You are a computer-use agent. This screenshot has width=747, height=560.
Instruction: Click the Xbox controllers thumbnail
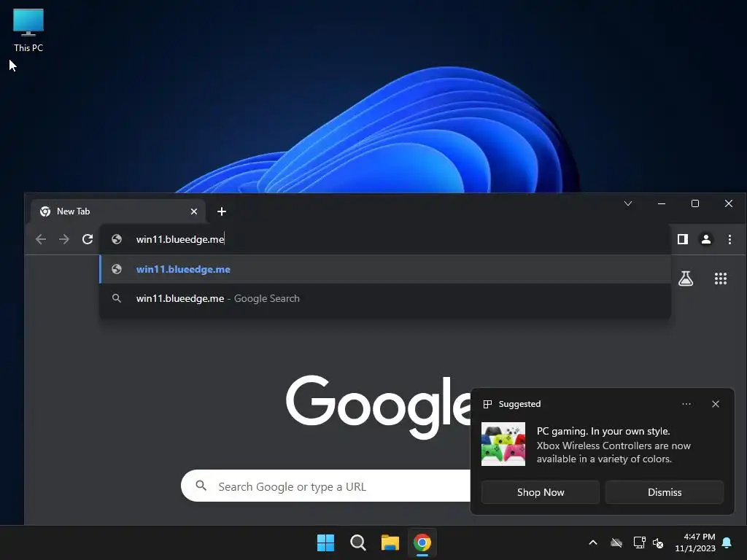pyautogui.click(x=503, y=444)
